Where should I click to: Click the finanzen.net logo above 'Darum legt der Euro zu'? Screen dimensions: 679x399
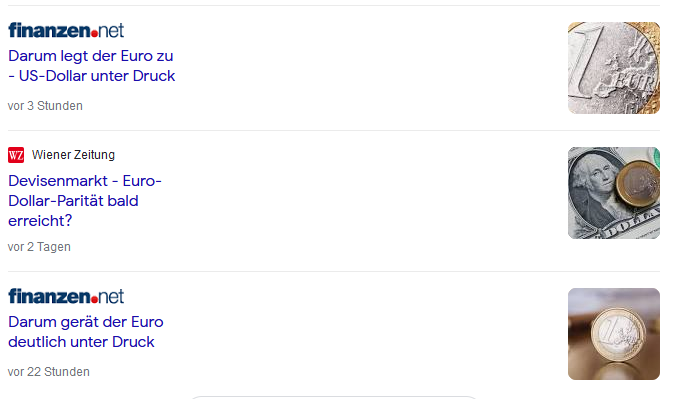pos(66,30)
